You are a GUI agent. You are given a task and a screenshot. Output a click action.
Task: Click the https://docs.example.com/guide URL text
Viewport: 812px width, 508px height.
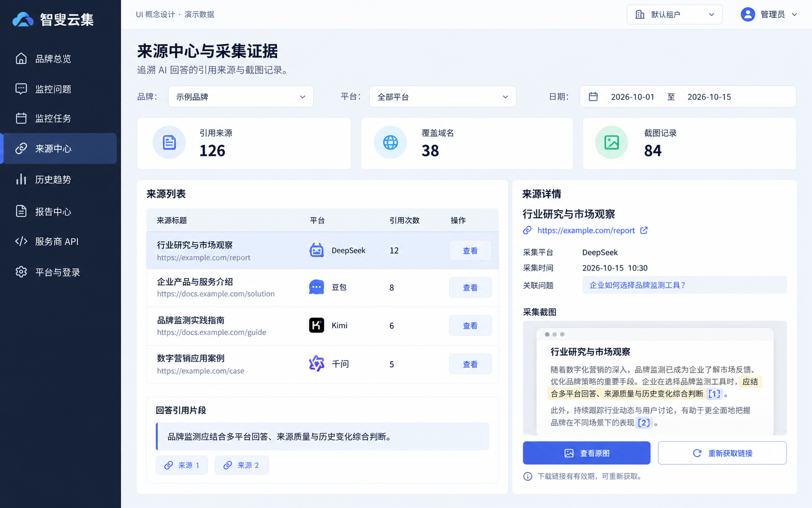pos(211,332)
